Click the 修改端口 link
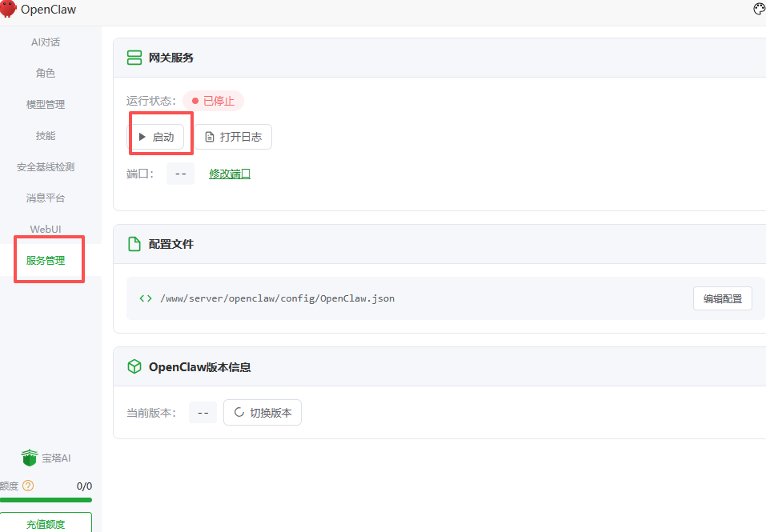766x532 pixels. (x=230, y=173)
